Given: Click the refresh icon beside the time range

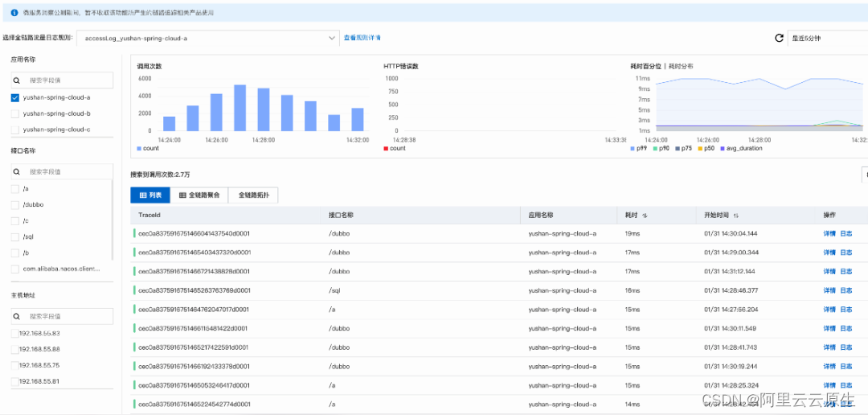Looking at the screenshot, I should point(779,39).
